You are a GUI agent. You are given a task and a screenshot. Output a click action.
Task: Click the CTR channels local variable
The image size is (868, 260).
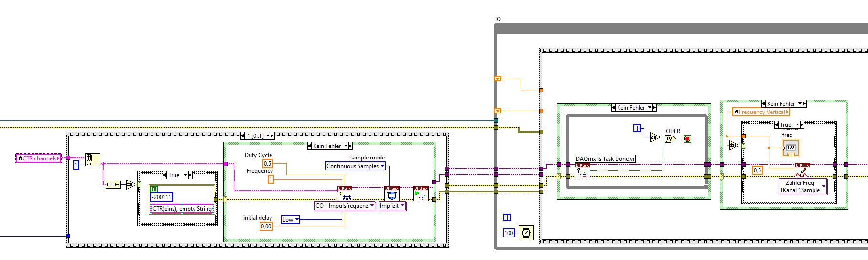click(38, 158)
